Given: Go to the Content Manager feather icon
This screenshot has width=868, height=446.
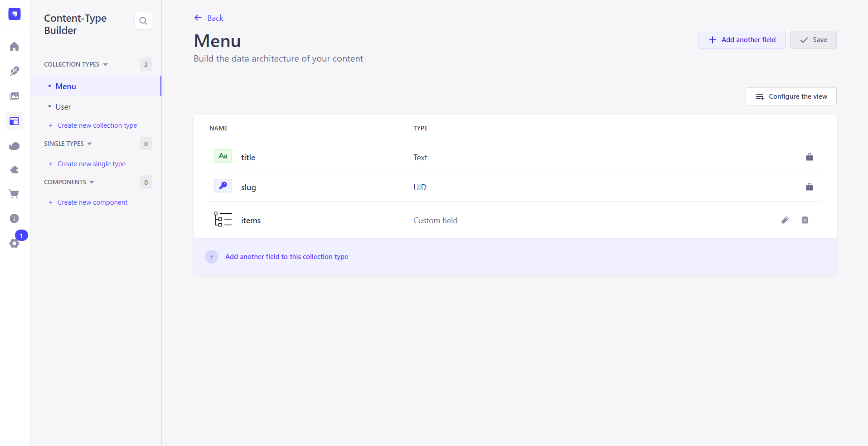Looking at the screenshot, I should click(15, 71).
